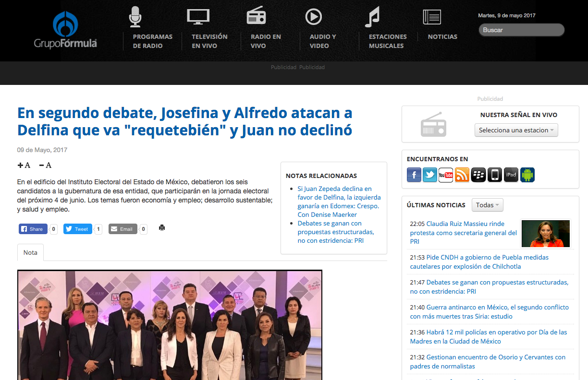Click the Facebook icon under Encuentranos En
This screenshot has width=588, height=380.
click(x=414, y=175)
